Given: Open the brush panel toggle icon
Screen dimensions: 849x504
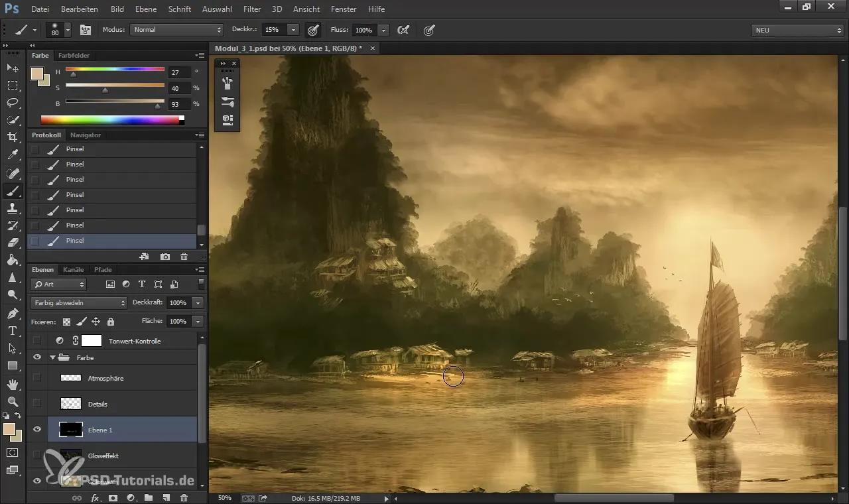Looking at the screenshot, I should tap(86, 30).
